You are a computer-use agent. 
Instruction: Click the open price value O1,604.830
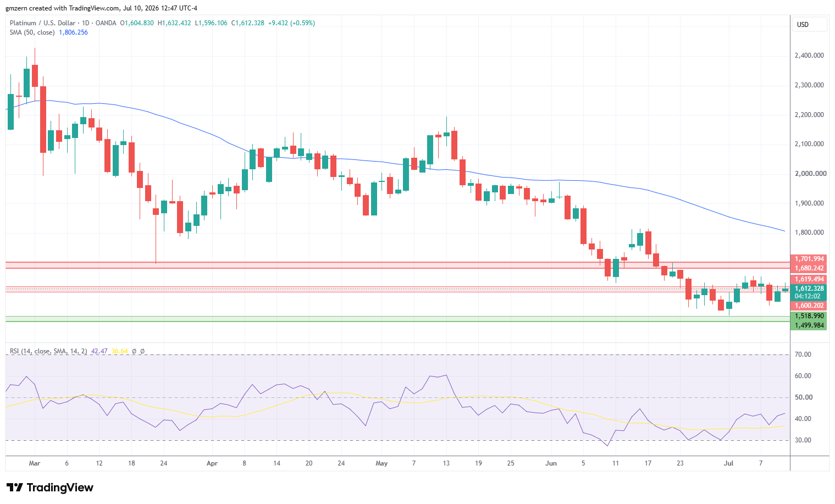point(136,23)
